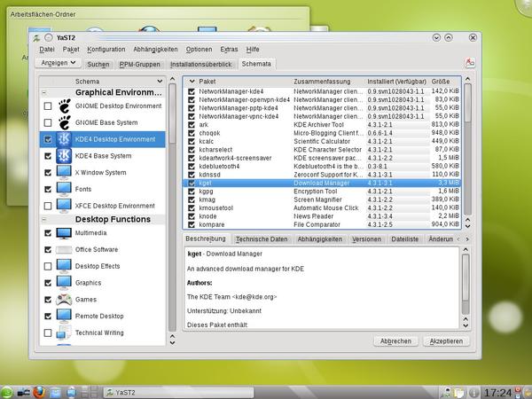Enable the Technical Writing checkbox

coord(48,332)
